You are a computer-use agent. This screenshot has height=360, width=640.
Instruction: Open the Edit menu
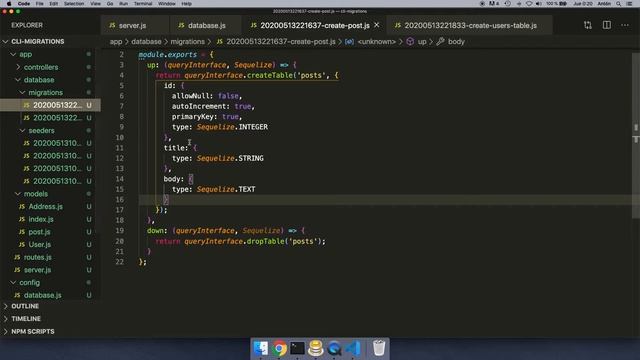pos(53,4)
